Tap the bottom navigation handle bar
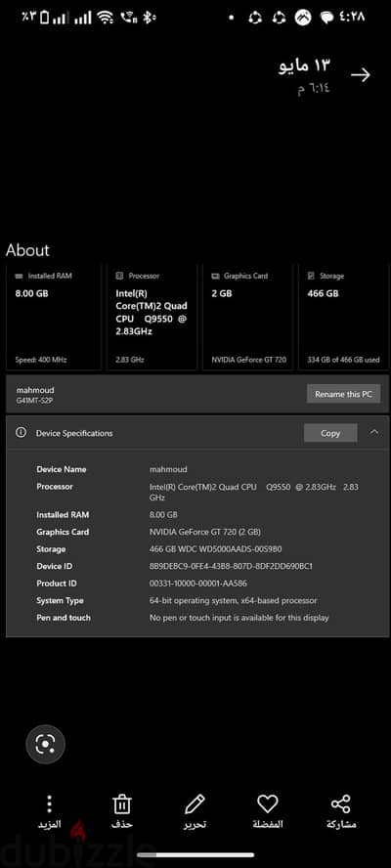Viewport: 391px width, 868px height. (195, 854)
